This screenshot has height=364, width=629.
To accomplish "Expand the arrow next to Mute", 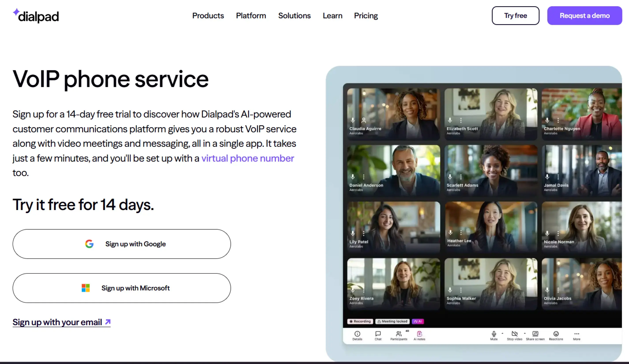I will [x=503, y=333].
